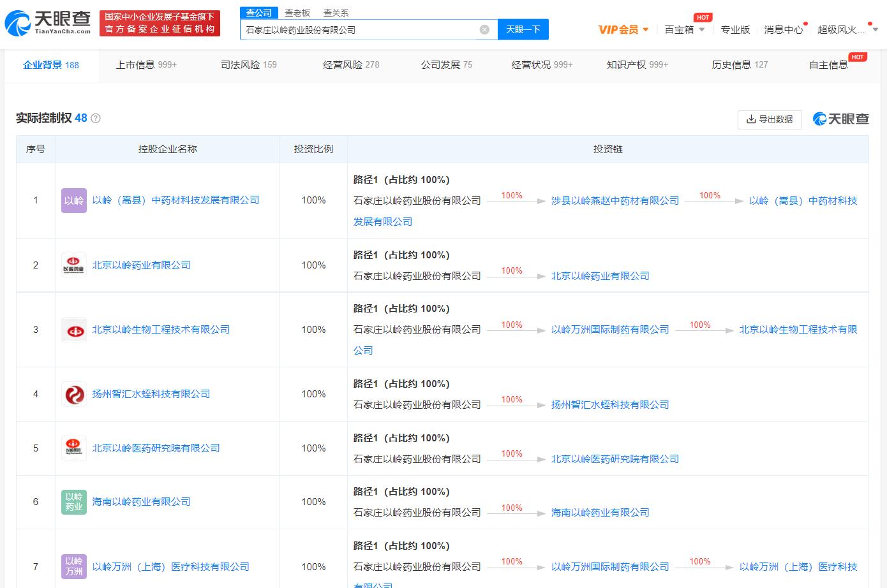Viewport: 887px width, 588px height.
Task: Click the 导出数据 export button
Action: coord(770,119)
